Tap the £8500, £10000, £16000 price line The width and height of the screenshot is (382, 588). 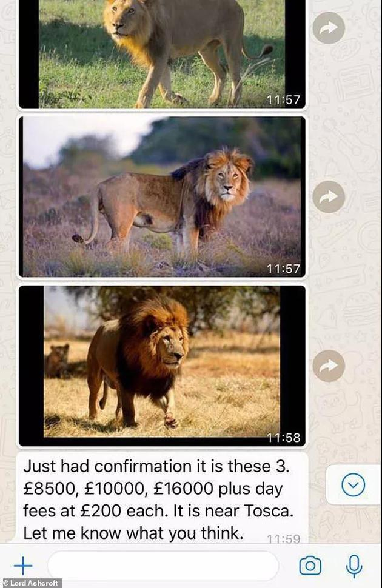(x=153, y=489)
